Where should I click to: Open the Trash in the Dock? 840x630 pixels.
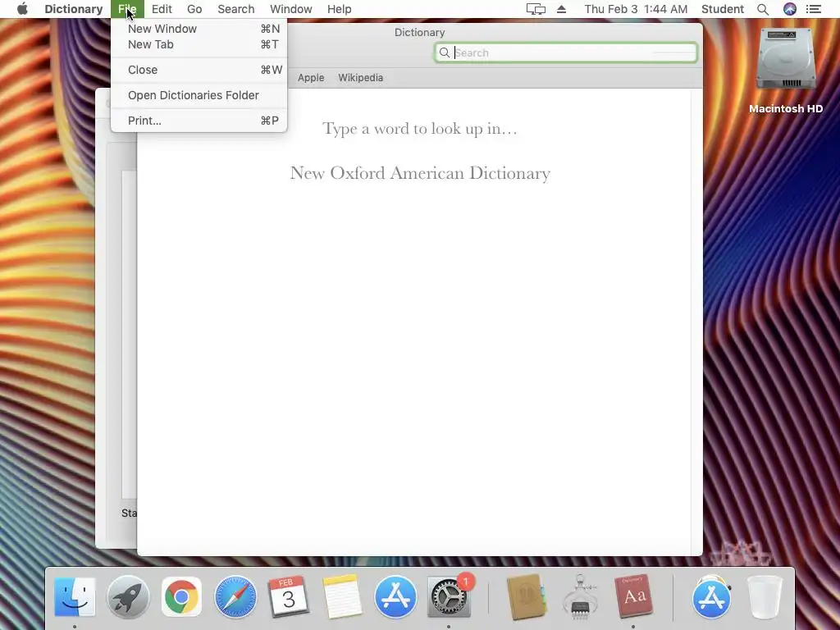pos(765,596)
